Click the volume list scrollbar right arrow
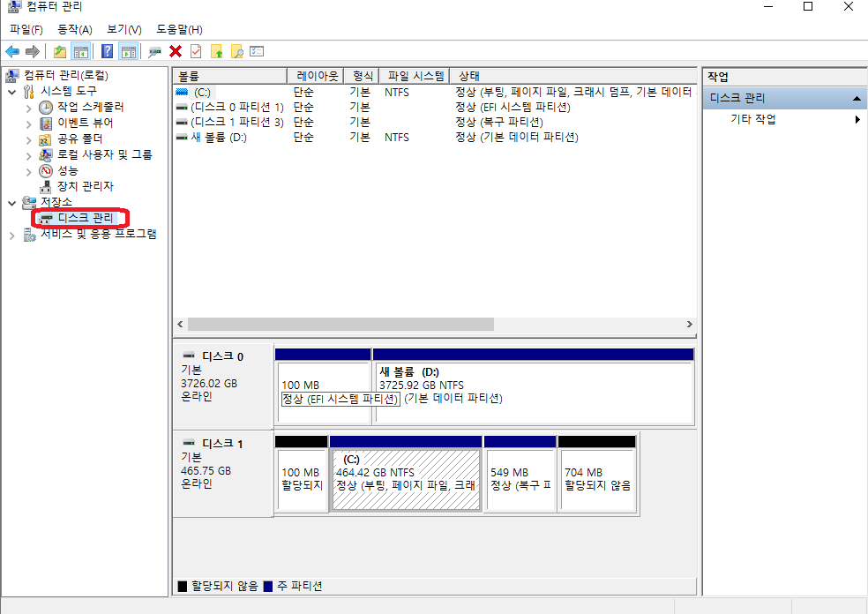The height and width of the screenshot is (614, 868). 690,325
